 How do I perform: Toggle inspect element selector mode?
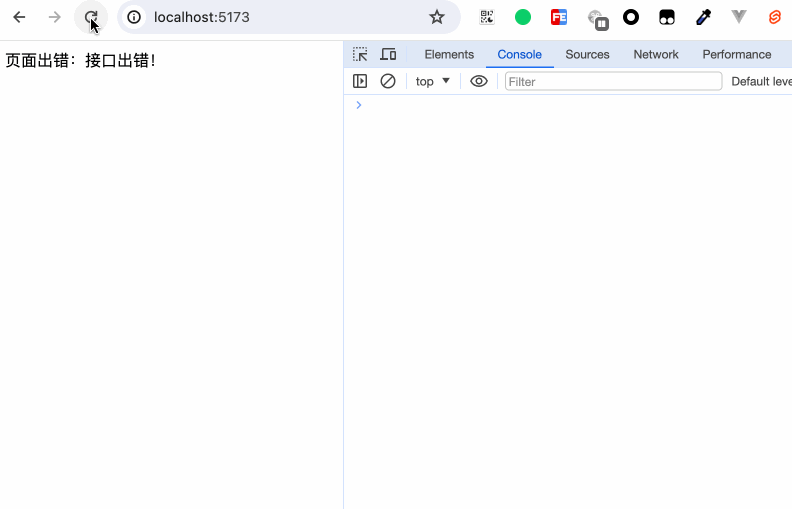tap(360, 54)
